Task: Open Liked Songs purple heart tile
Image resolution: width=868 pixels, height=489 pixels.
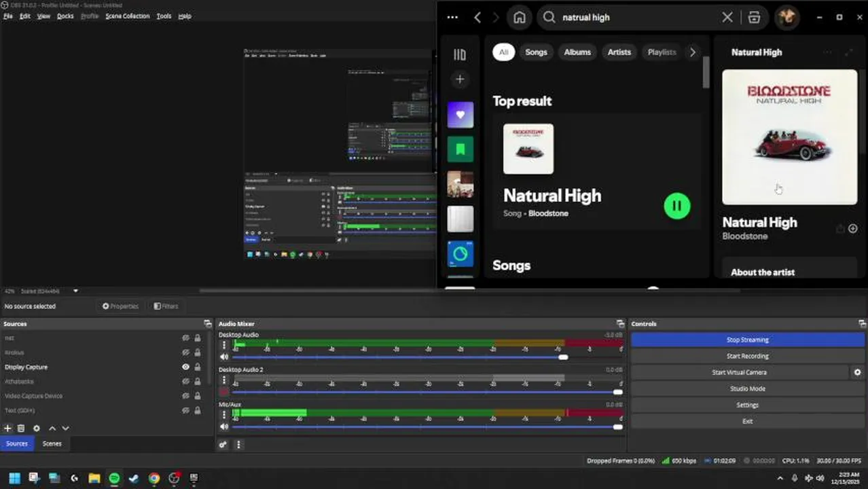Action: click(460, 115)
